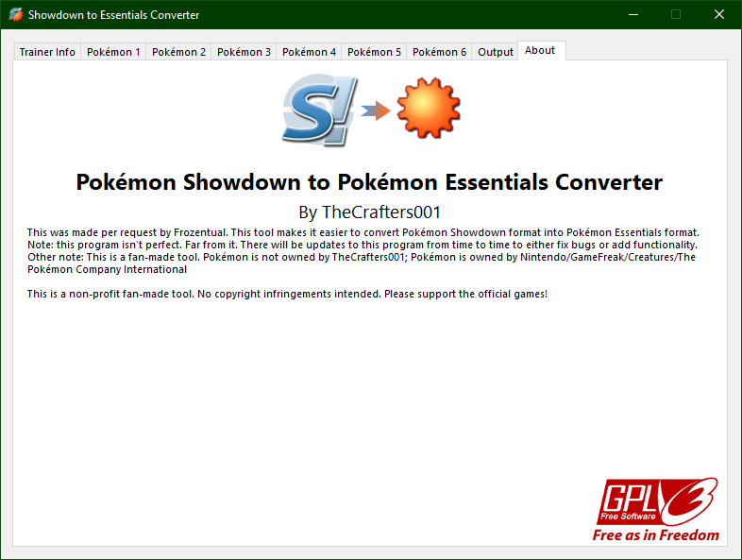Click the main converter title heading

[370, 182]
